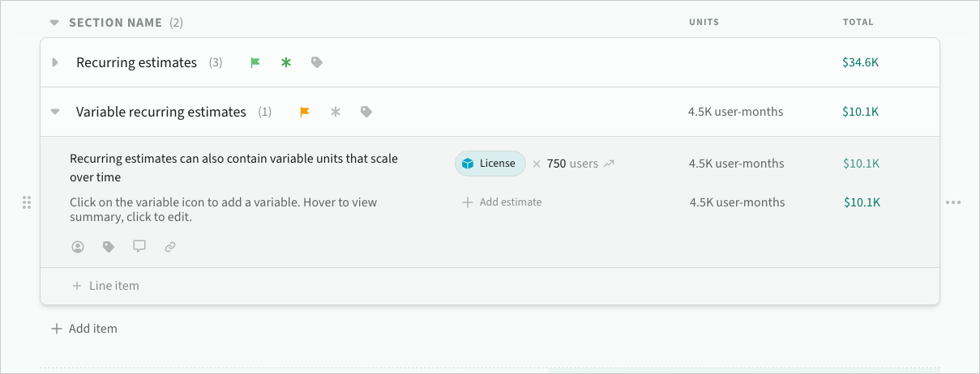
Task: Collapse the Variable recurring estimates item
Action: pos(55,112)
